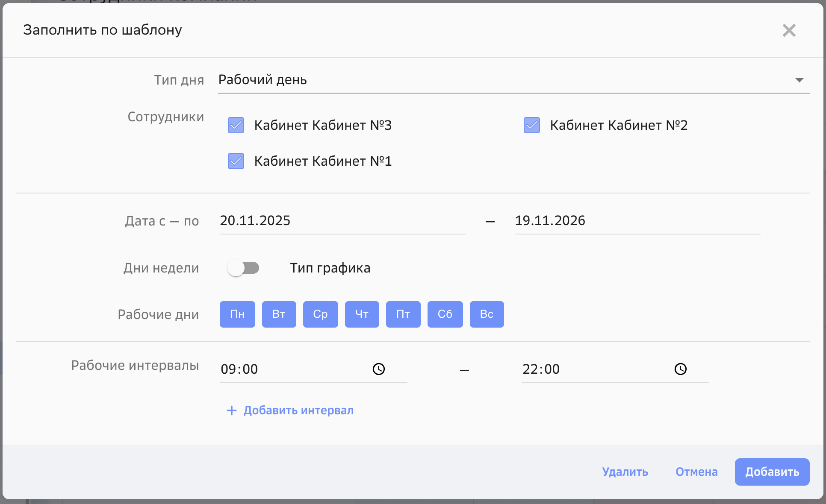This screenshot has height=504, width=826.
Task: Uncheck Кабинет Кабинет №1
Action: click(x=236, y=161)
